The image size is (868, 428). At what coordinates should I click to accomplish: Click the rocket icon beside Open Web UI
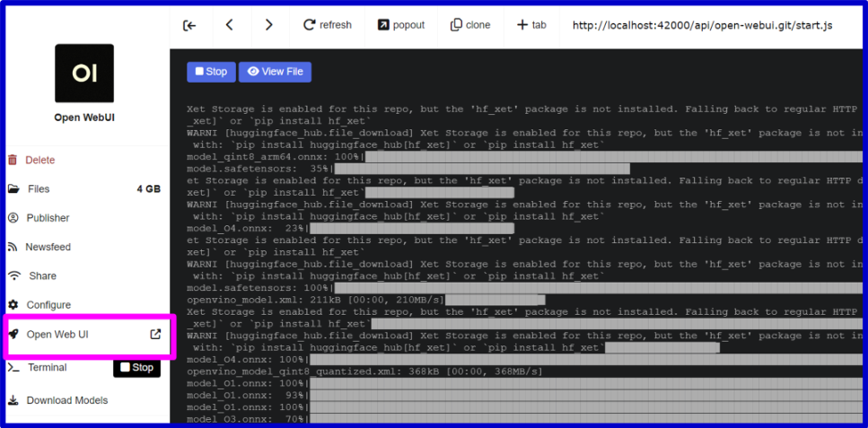(13, 335)
